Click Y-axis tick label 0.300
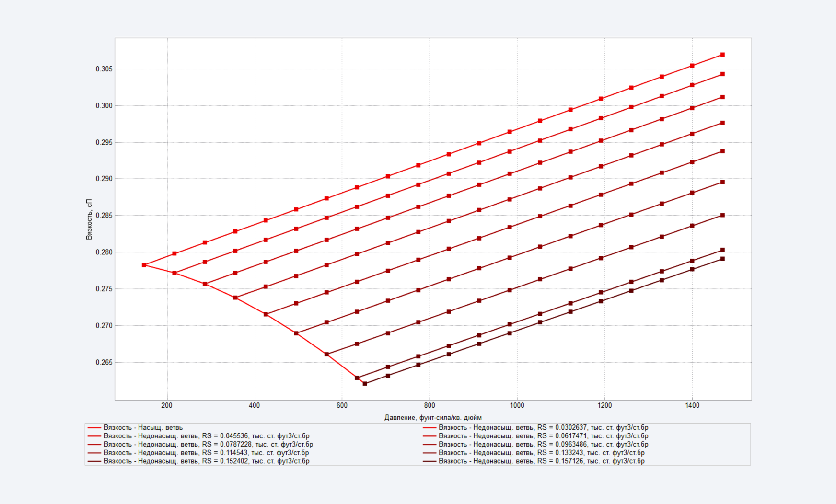Screen dimensions: 836x504 coord(104,106)
